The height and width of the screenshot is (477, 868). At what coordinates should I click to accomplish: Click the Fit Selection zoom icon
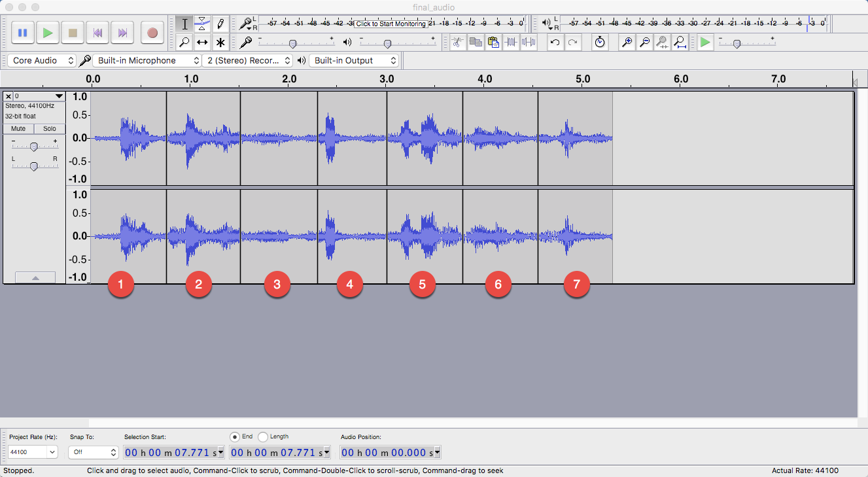(662, 43)
